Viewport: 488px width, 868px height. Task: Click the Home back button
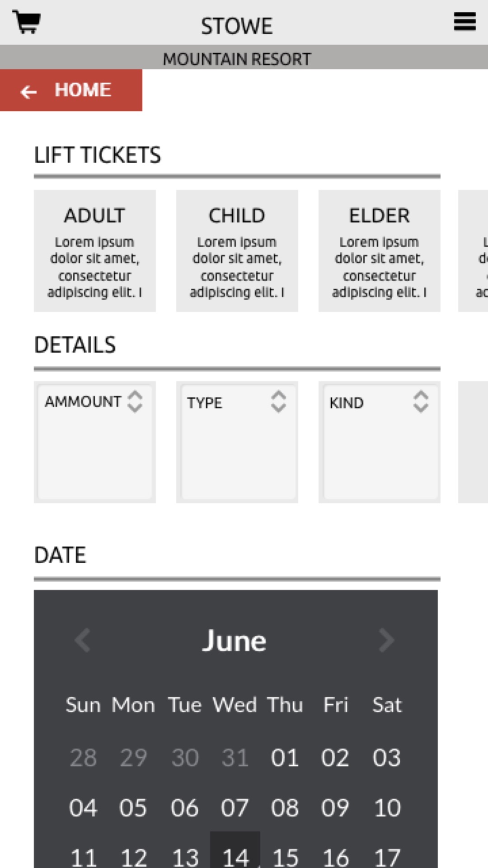71,90
